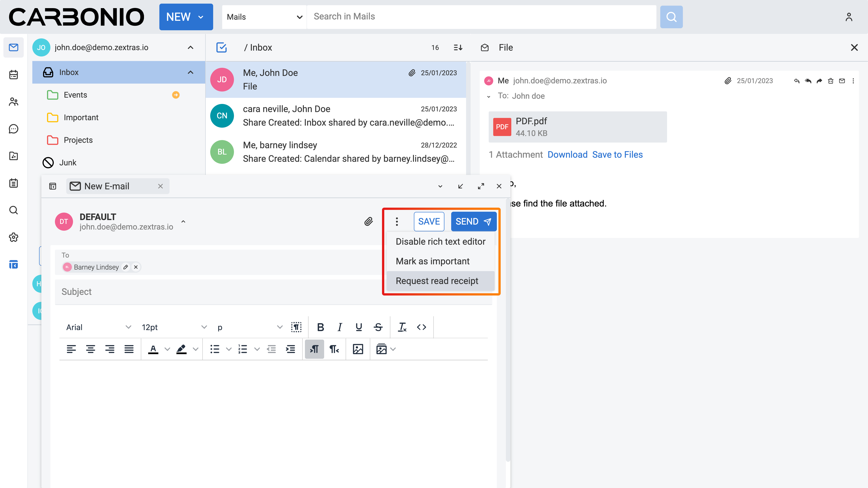Click the trash icon on opened email
Screen dimensions: 868x488
tap(831, 81)
